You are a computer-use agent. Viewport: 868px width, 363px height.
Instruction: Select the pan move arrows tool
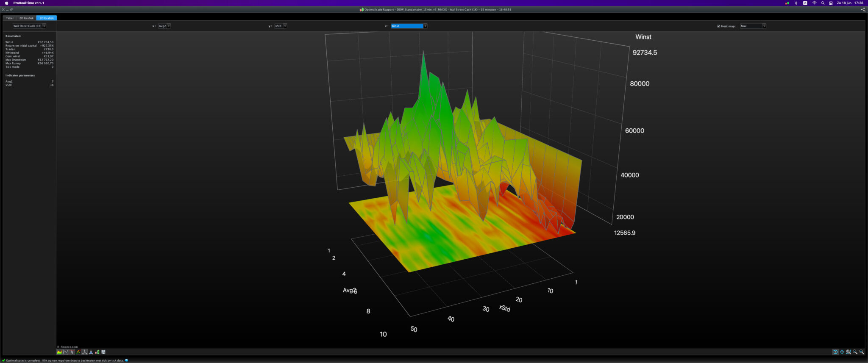coord(842,352)
